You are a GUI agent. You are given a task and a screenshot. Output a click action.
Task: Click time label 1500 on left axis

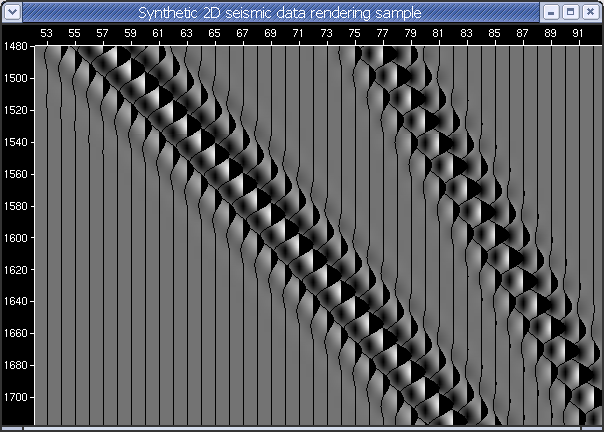16,78
